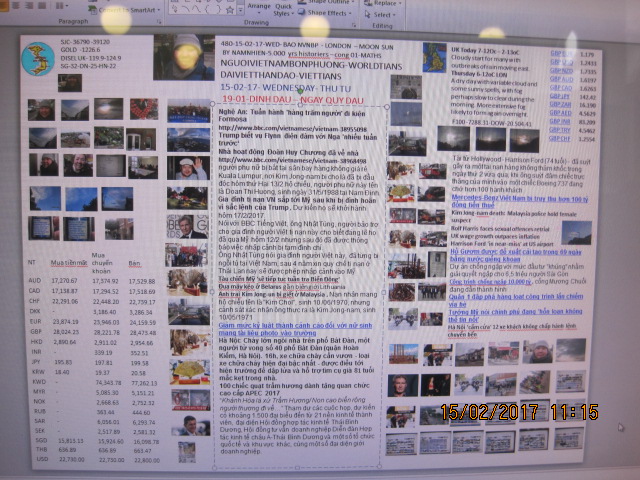This screenshot has width=640, height=480.
Task: Open Shape Effects menu
Action: (x=325, y=13)
